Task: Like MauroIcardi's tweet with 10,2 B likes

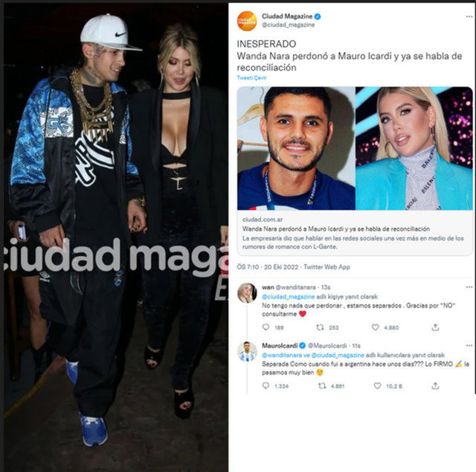Action: pyautogui.click(x=377, y=386)
